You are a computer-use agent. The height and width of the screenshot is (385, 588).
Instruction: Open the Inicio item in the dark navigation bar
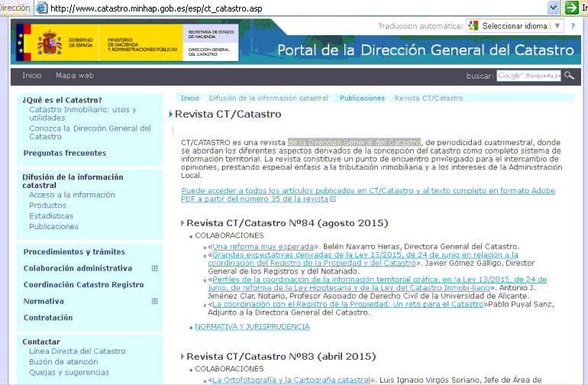[32, 76]
